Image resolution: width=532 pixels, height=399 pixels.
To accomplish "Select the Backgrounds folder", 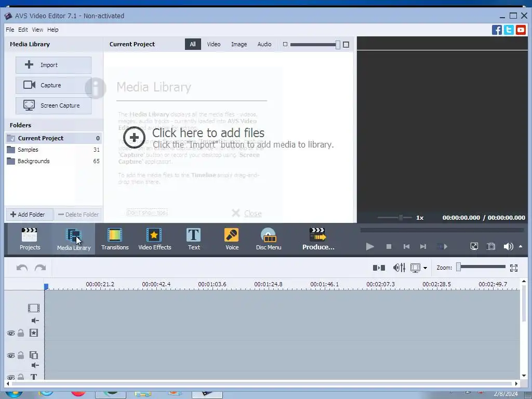I will point(54,161).
